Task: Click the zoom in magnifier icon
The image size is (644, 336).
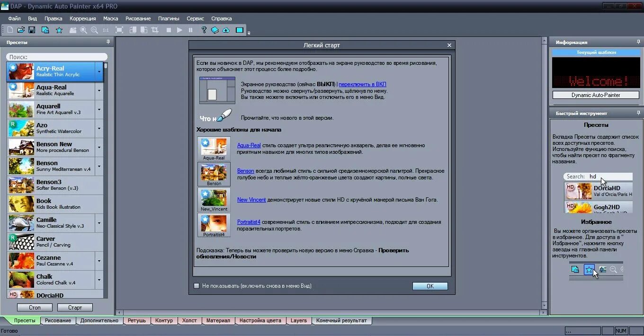Action: tap(83, 30)
